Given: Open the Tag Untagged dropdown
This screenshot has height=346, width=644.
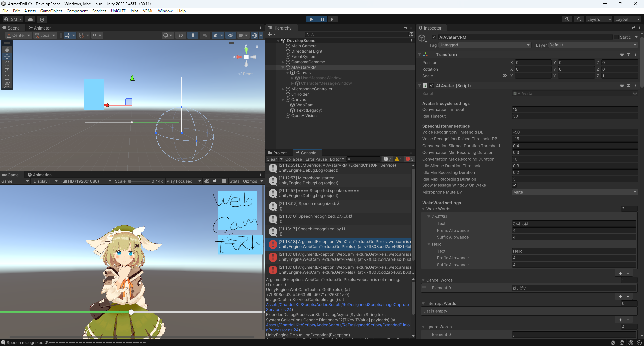Looking at the screenshot, I should pyautogui.click(x=484, y=45).
